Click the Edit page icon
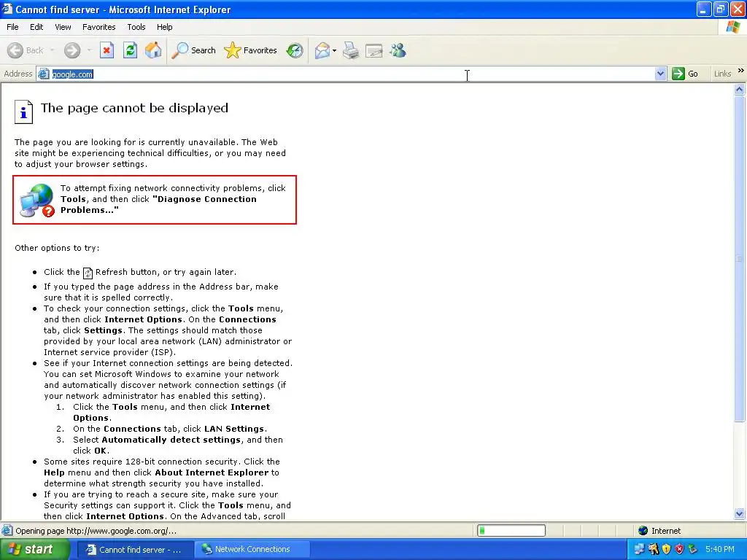 click(374, 50)
